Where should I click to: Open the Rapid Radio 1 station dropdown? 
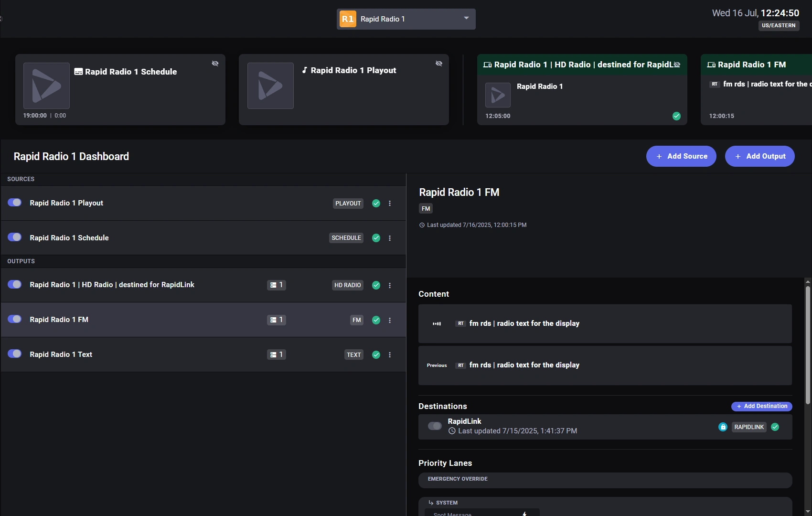(406, 19)
